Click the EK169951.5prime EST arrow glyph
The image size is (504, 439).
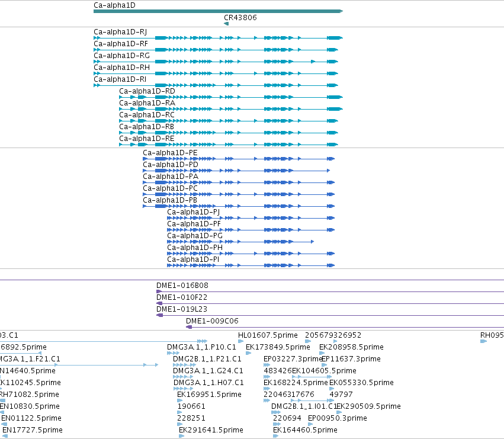179,400
